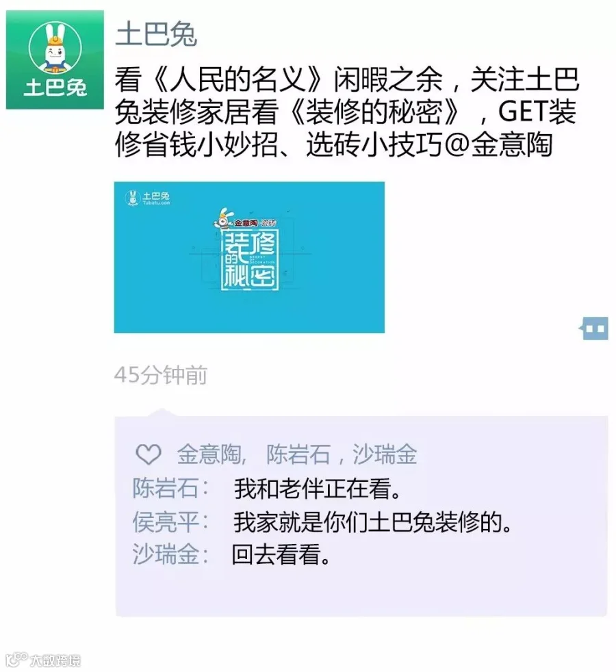Tap the 土巴兔 logo inside the blue image

click(x=147, y=198)
